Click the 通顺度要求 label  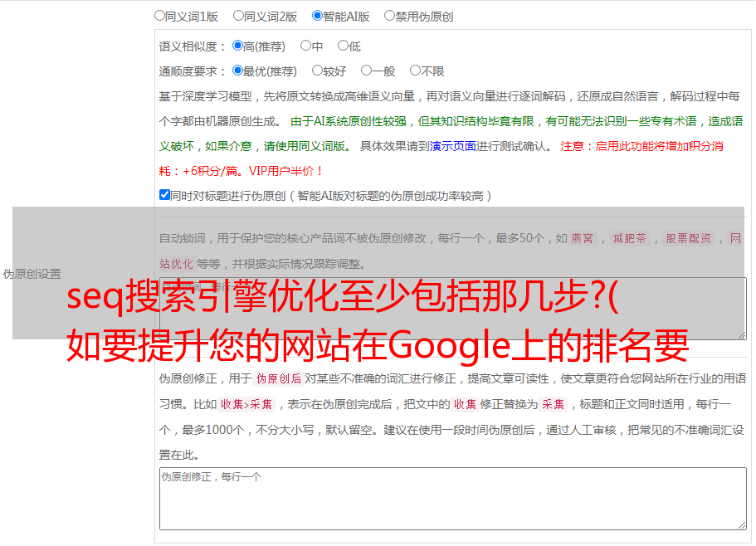coord(193,72)
